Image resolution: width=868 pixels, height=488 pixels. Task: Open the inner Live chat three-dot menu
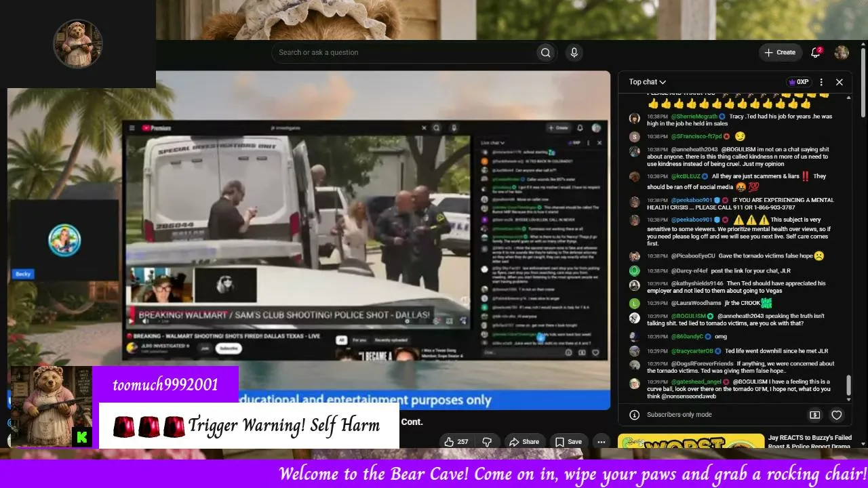(x=588, y=143)
